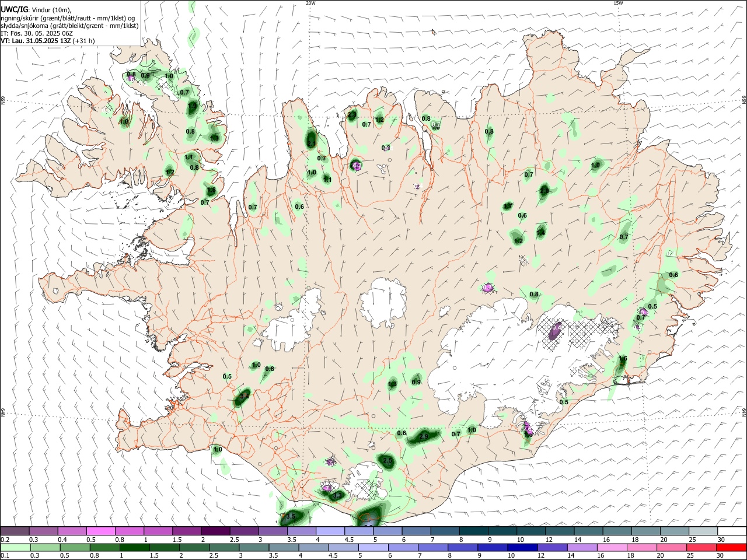Click the violet 12 rain-scale swatch
Image resolution: width=747 pixels, height=560 pixels.
click(x=552, y=547)
